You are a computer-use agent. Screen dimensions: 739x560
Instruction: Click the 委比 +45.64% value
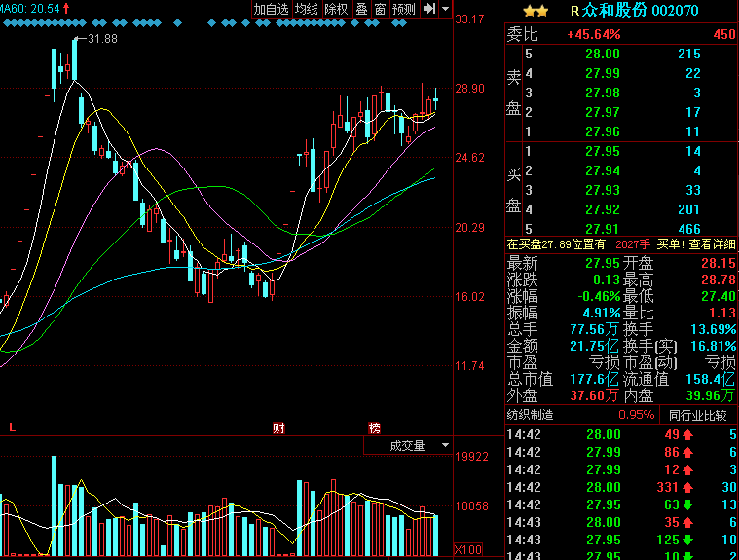click(593, 34)
